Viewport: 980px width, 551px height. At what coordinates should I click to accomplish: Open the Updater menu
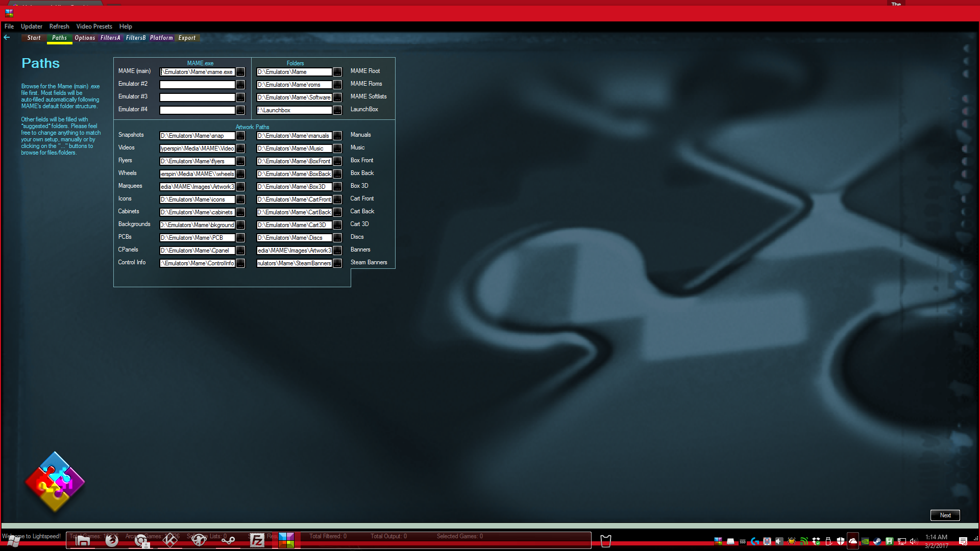point(32,27)
